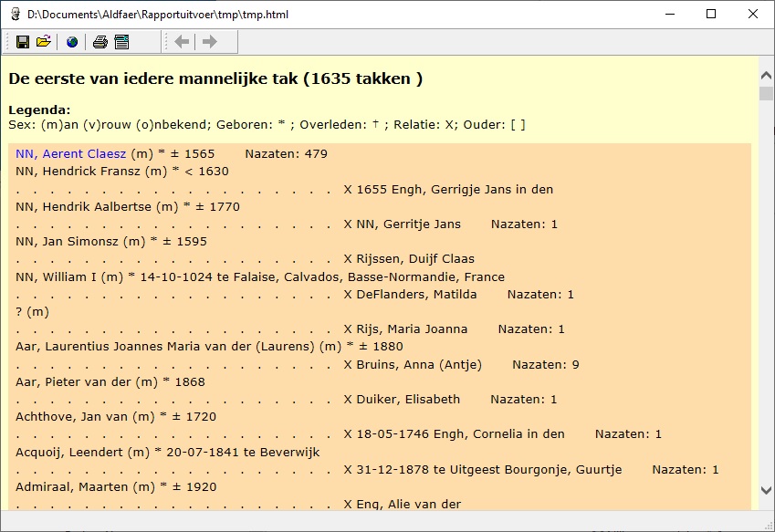
Task: Click the empty vertical scrollbar track
Action: pos(766,292)
